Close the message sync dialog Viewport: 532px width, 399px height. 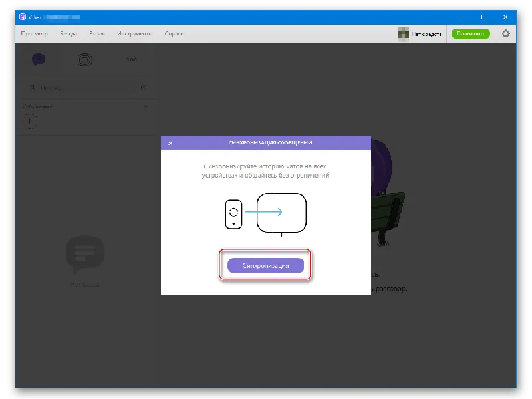tap(170, 143)
